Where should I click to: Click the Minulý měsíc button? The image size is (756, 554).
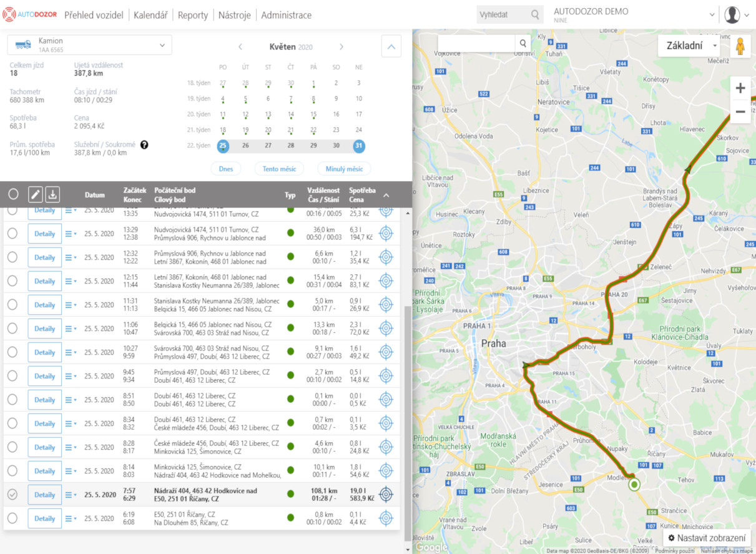point(344,169)
